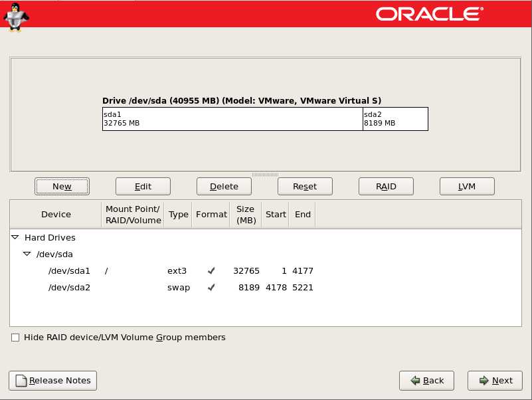Collapse the /dev/sda tree node
This screenshot has height=400, width=532.
(27, 254)
